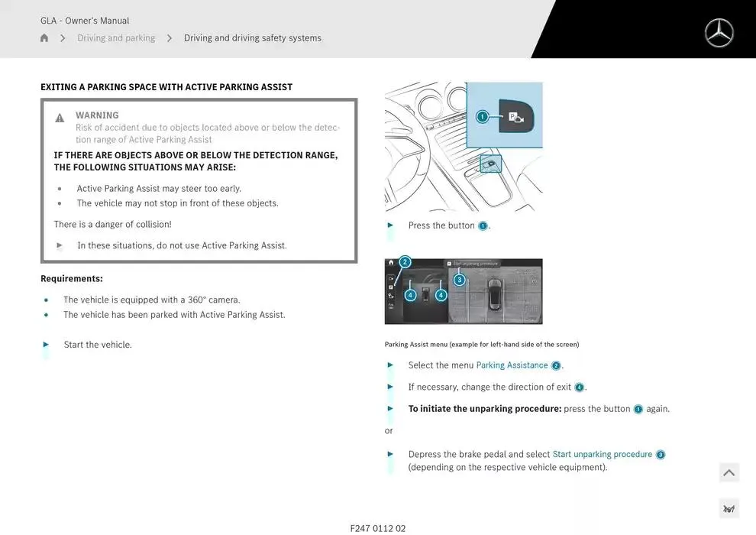
Task: Click the chevron before 'Driving and driving safety systems'
Action: [x=169, y=38]
